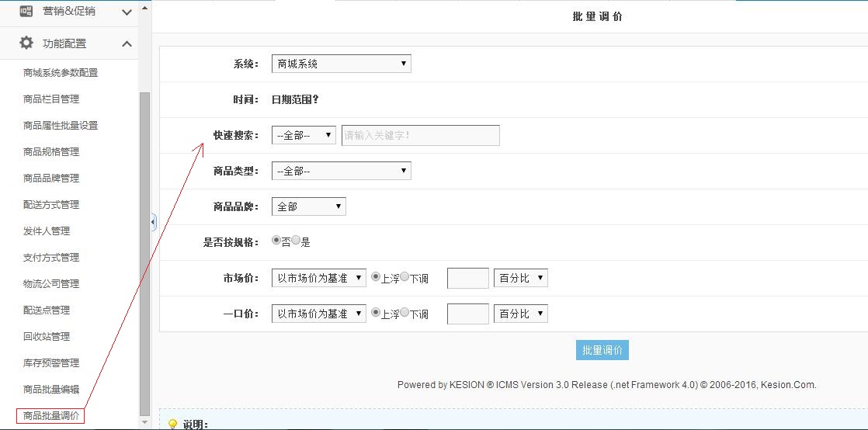Open the 系统 dropdown showing 商城系统
868x430 pixels.
point(341,64)
